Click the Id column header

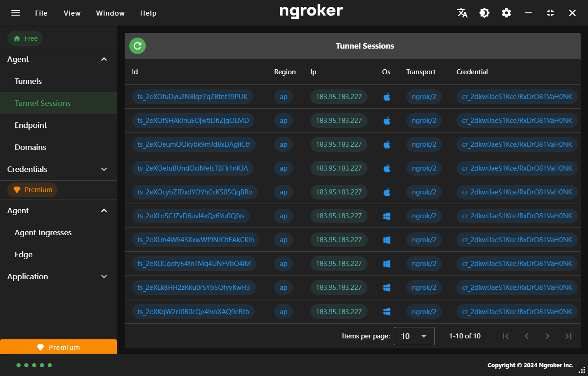[135, 72]
